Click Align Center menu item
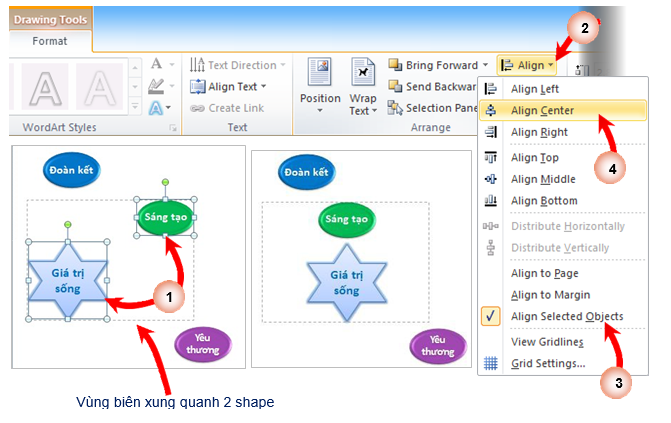This screenshot has height=423, width=671. pyautogui.click(x=541, y=110)
